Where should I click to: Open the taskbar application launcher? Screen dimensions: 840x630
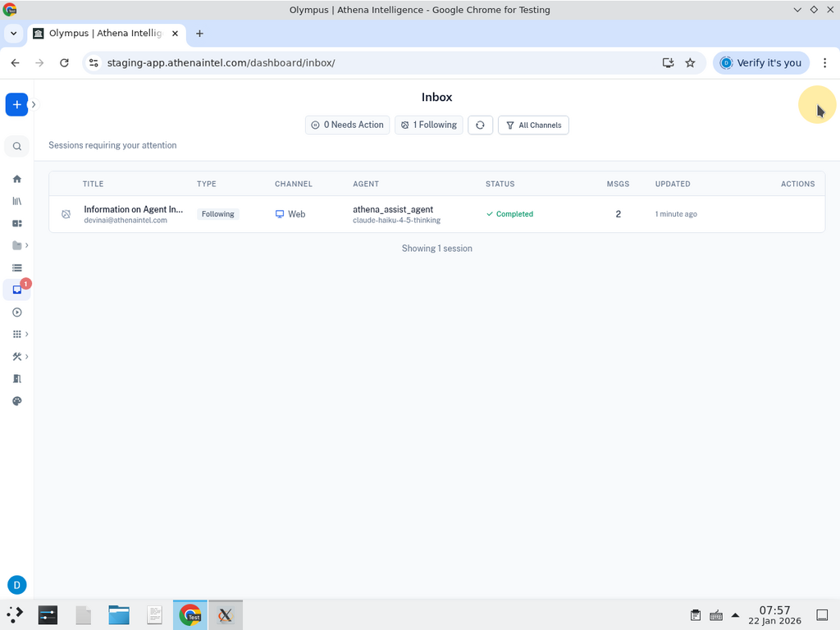[x=15, y=615]
